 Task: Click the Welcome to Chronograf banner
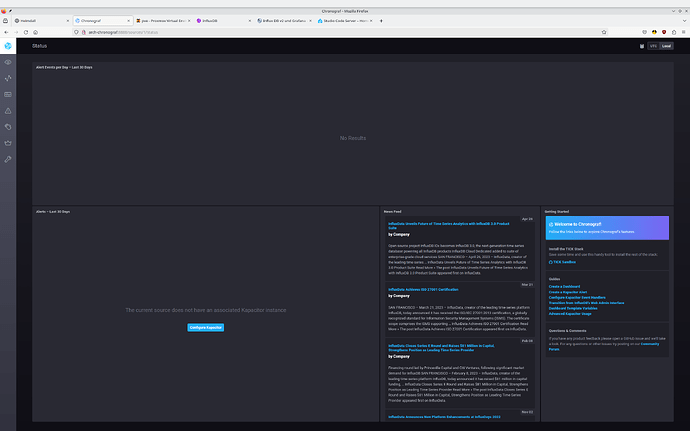pos(607,228)
